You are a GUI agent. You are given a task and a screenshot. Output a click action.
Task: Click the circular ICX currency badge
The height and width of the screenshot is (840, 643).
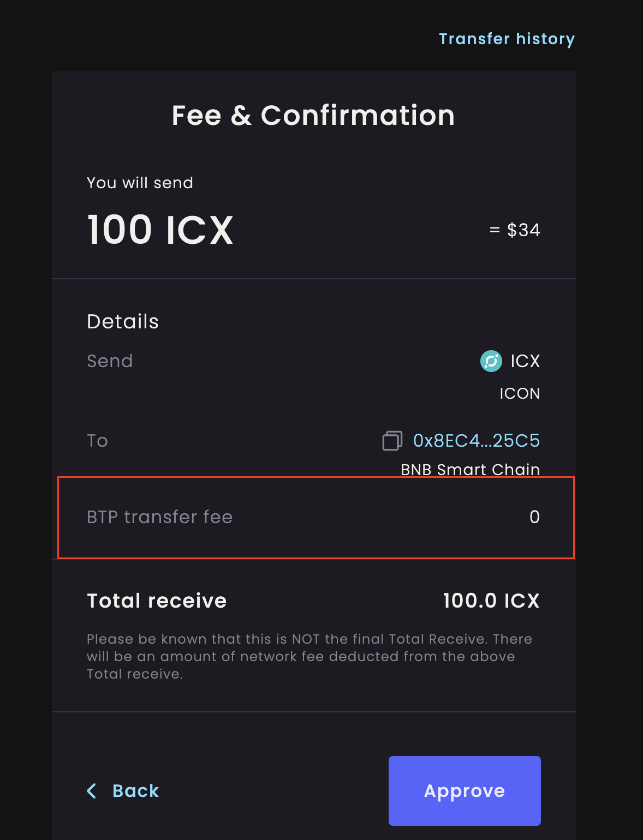point(491,361)
